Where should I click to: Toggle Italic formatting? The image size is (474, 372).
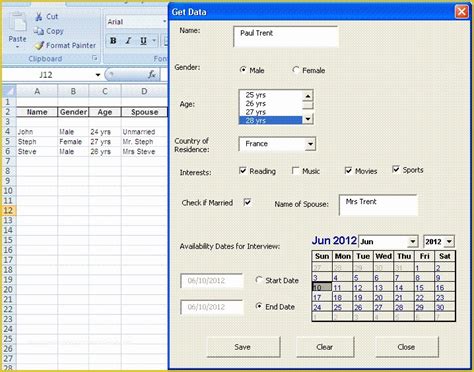click(128, 41)
